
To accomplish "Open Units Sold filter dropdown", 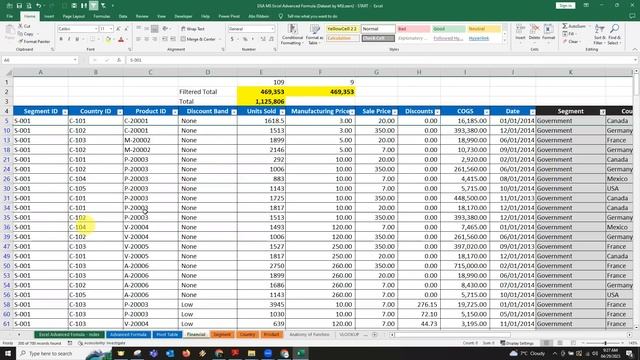I will click(282, 112).
